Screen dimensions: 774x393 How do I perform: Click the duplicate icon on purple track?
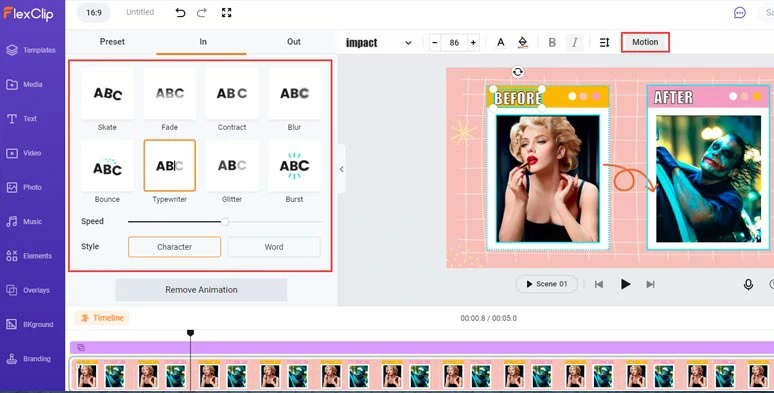[x=81, y=348]
